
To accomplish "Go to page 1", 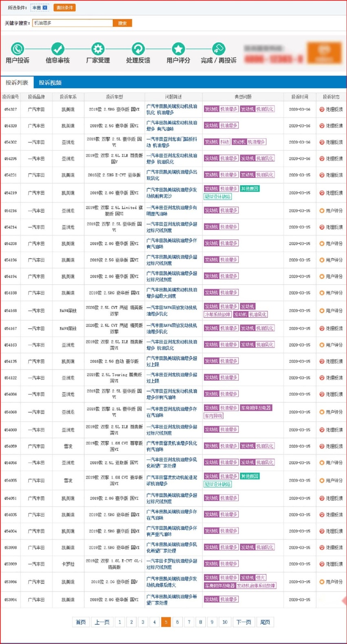I will 120,622.
